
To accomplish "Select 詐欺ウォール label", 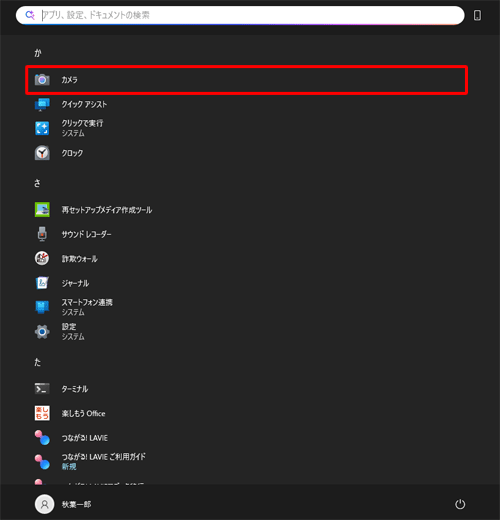I will point(79,259).
